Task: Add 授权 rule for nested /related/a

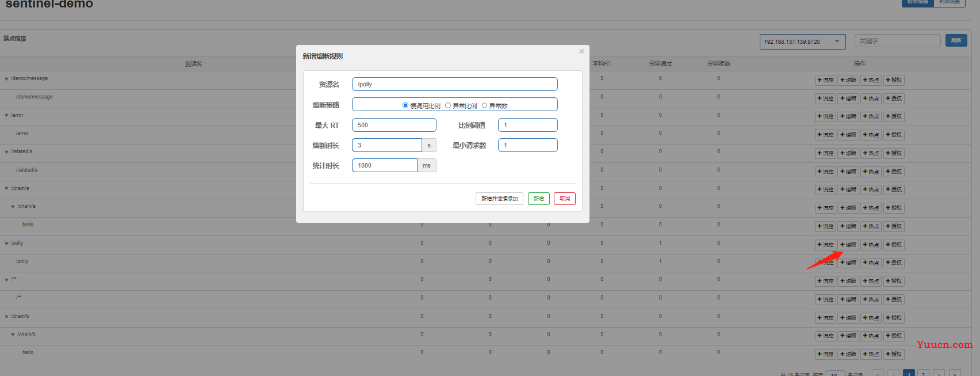Action: pyautogui.click(x=894, y=172)
